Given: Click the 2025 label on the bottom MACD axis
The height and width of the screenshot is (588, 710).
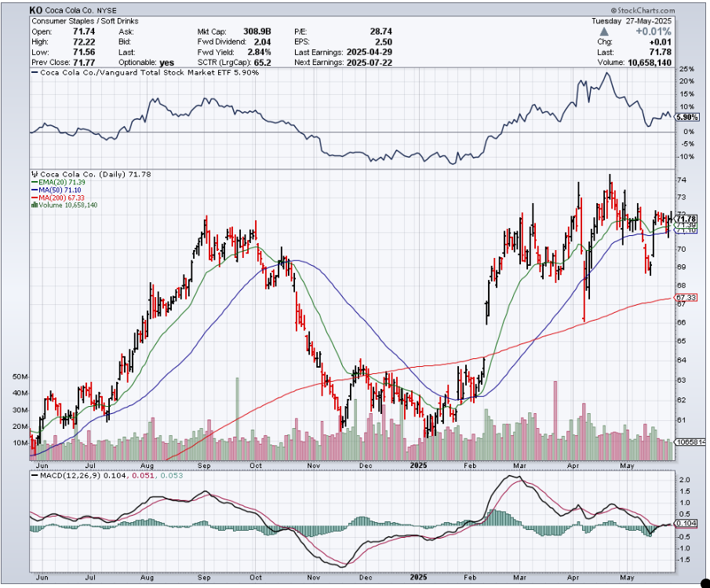Looking at the screenshot, I should (x=418, y=578).
